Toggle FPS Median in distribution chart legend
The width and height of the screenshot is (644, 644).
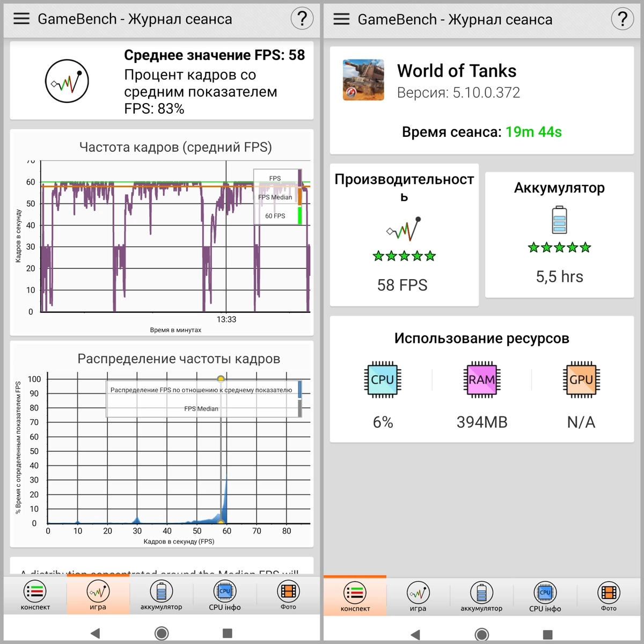(x=201, y=408)
